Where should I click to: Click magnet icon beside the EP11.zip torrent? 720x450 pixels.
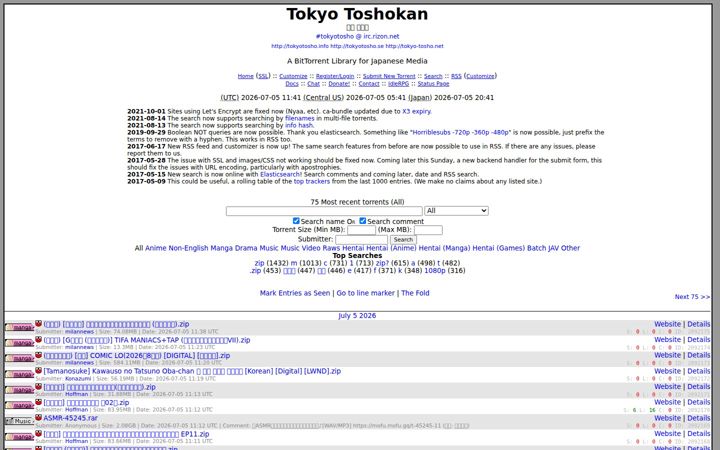point(39,433)
